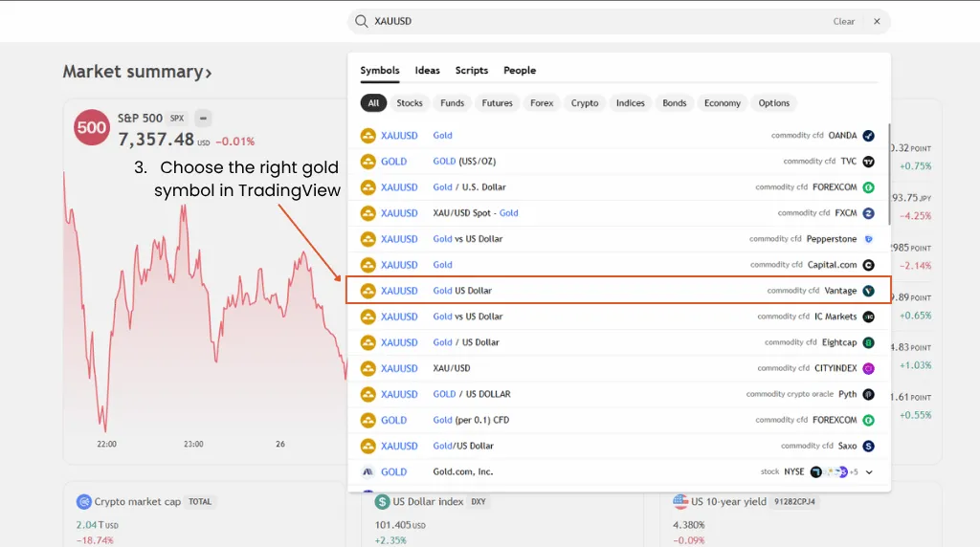Click the gold bar icon in OANDA row

(x=368, y=136)
